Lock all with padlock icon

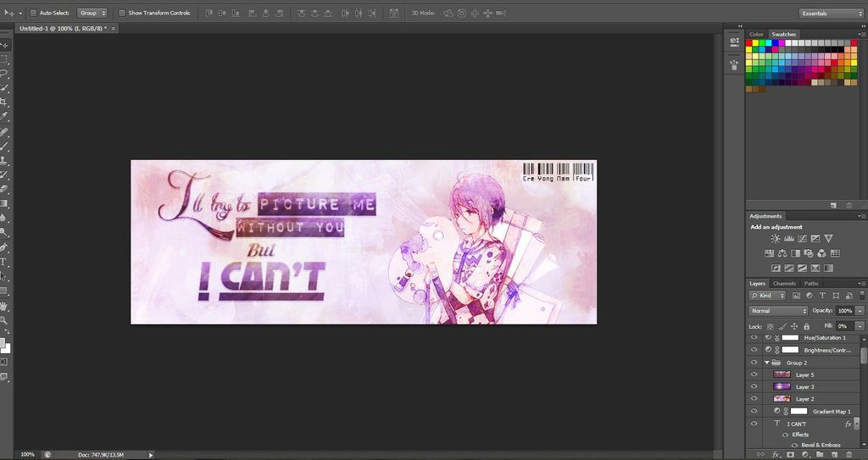pos(807,327)
